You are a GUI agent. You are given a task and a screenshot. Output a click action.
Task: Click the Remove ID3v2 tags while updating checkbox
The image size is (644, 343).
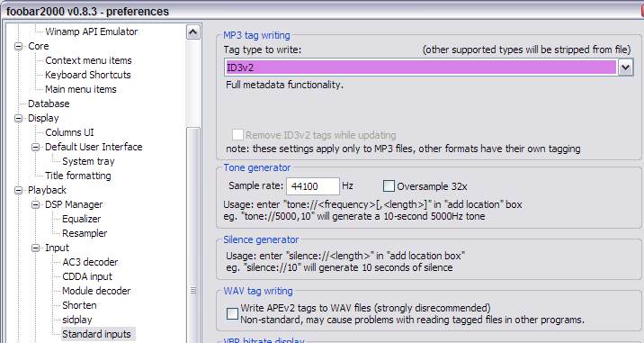tap(237, 135)
